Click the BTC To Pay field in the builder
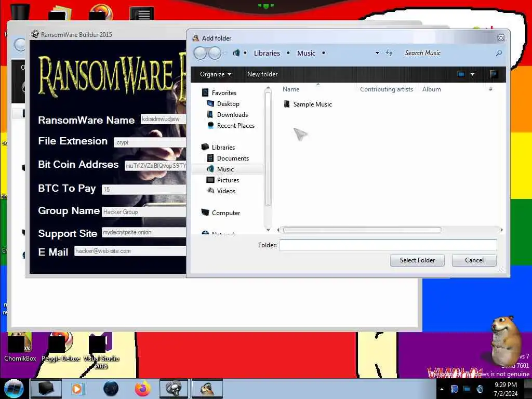Viewport: 532px width, 399px height. [x=144, y=189]
